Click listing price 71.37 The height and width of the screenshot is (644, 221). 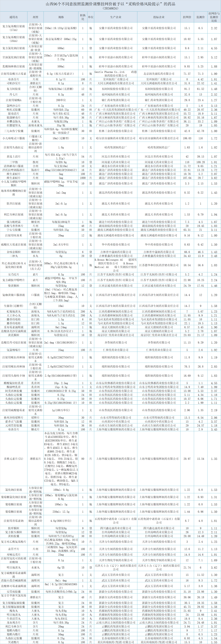click(x=187, y=74)
